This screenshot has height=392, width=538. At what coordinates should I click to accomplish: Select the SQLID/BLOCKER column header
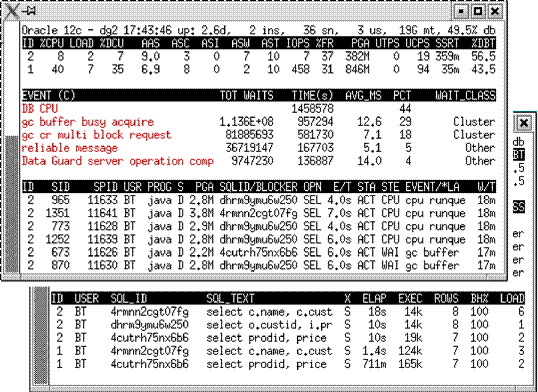pos(258,187)
